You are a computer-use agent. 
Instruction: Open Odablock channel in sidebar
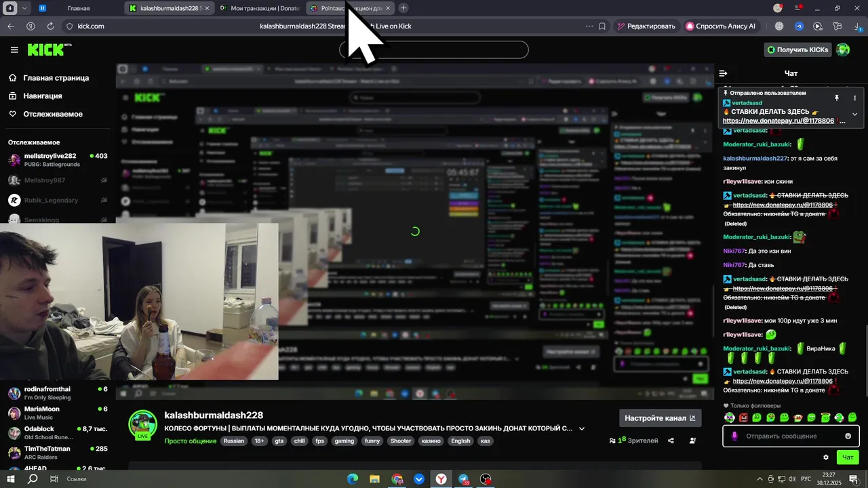point(58,433)
